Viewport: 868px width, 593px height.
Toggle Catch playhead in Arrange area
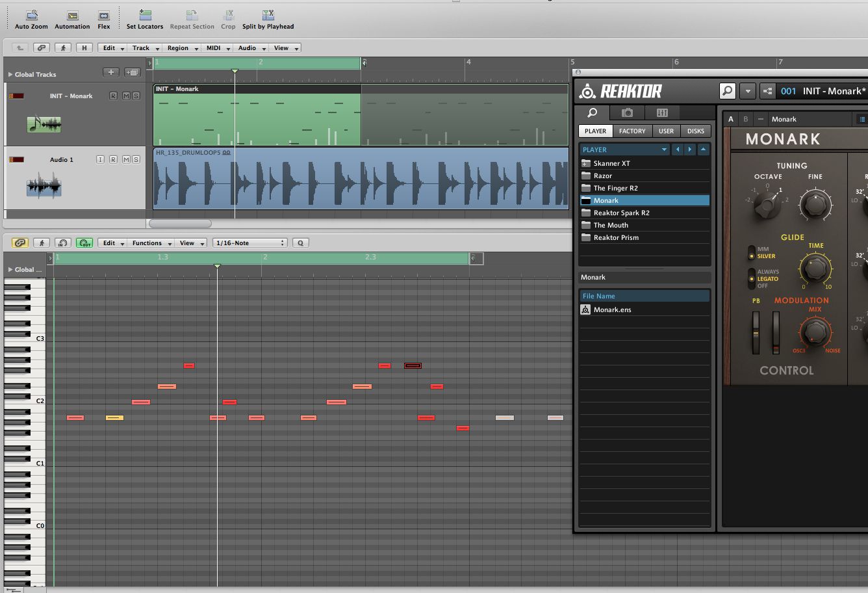(63, 47)
